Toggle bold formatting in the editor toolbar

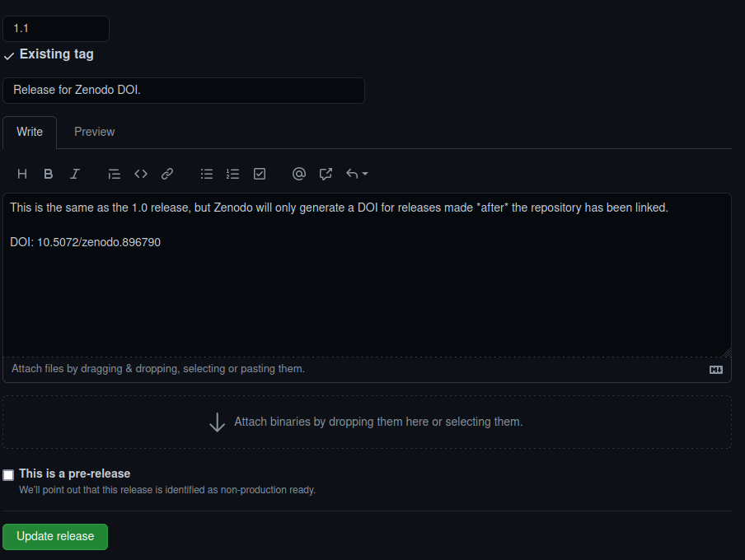point(49,174)
